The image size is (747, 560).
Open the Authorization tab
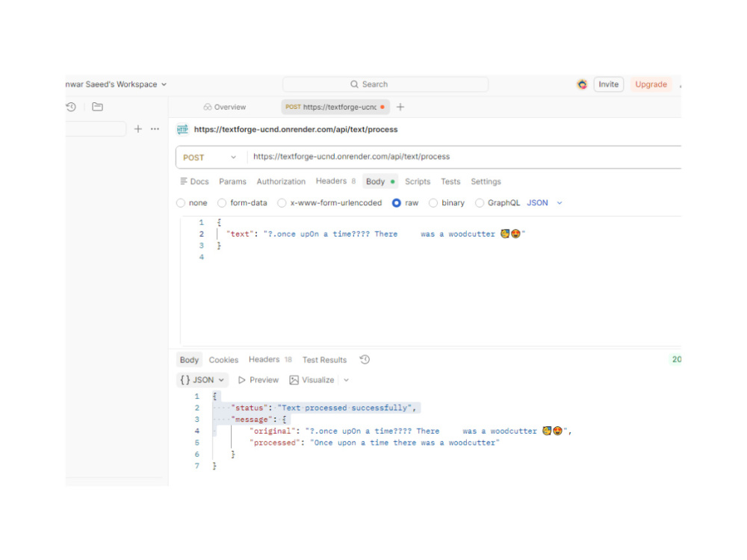click(x=281, y=181)
